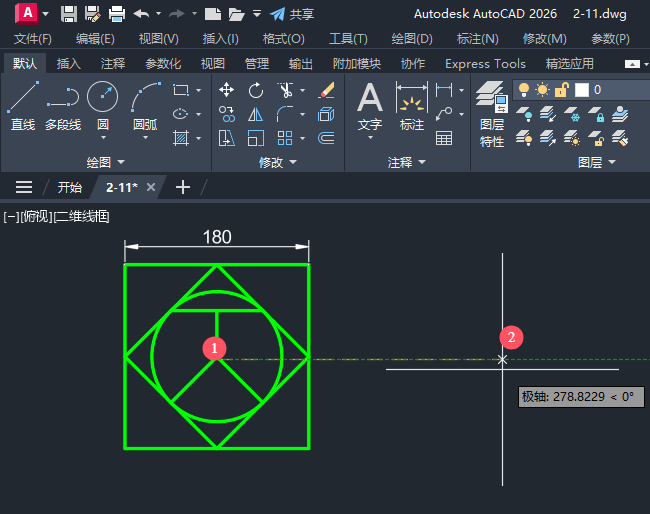Toggle layer 0 freeze sun icon

coord(542,90)
